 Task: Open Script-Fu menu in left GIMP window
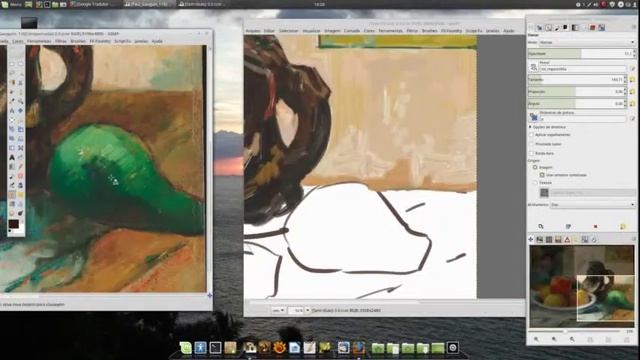pos(122,41)
